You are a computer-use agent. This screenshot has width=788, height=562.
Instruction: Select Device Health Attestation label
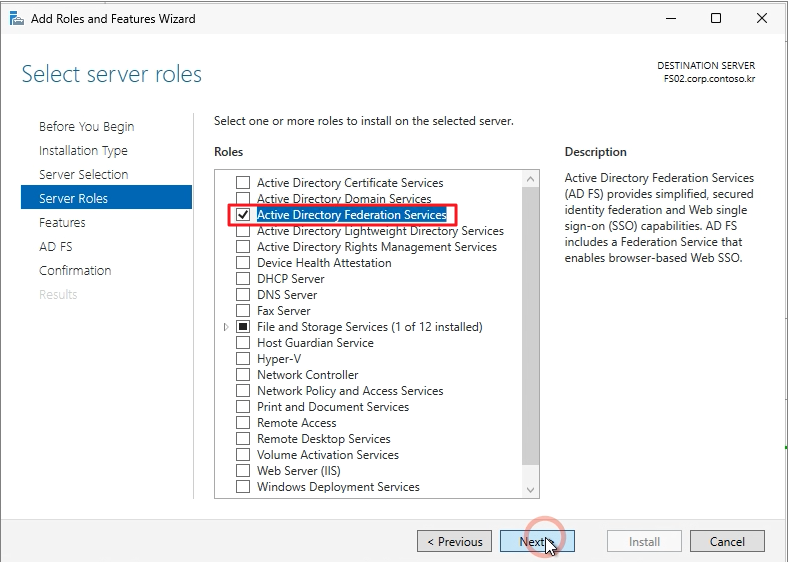324,263
